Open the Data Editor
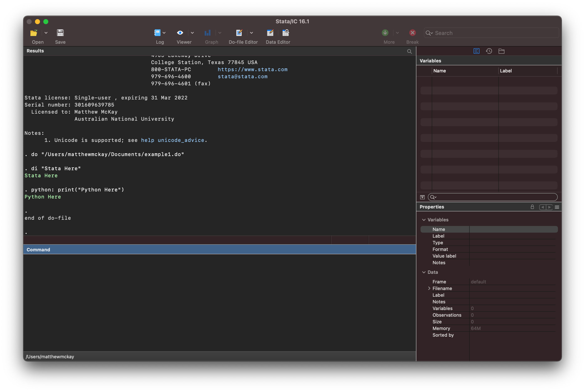The image size is (585, 392). click(270, 32)
